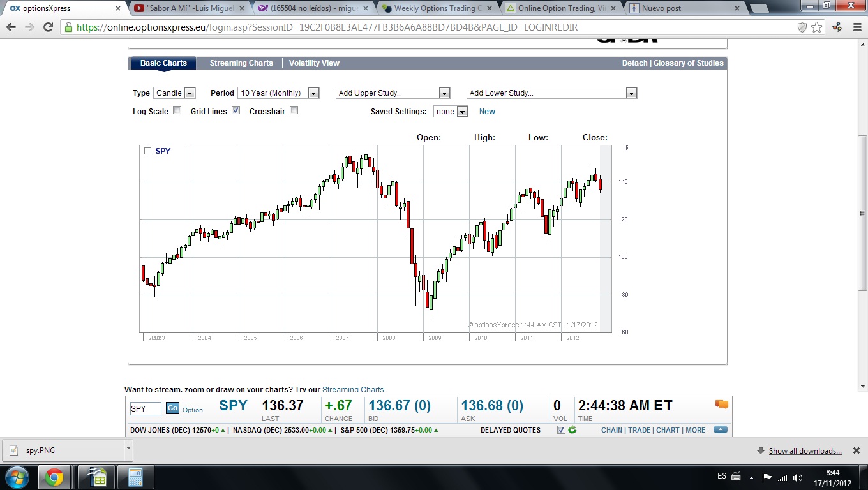Click the Option link beside Go
Screen dimensions: 868x490
pyautogui.click(x=193, y=410)
